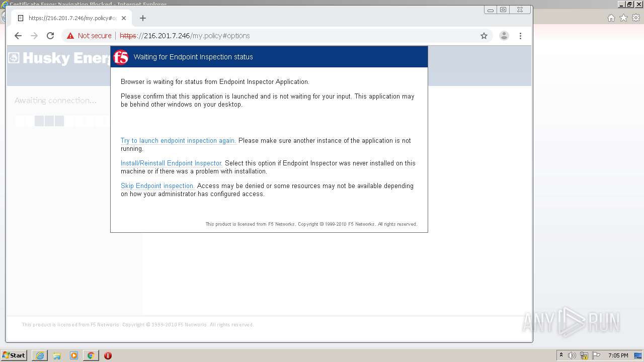This screenshot has width=644, height=362.
Task: Go back with the Chrome back arrow
Action: pos(18,36)
